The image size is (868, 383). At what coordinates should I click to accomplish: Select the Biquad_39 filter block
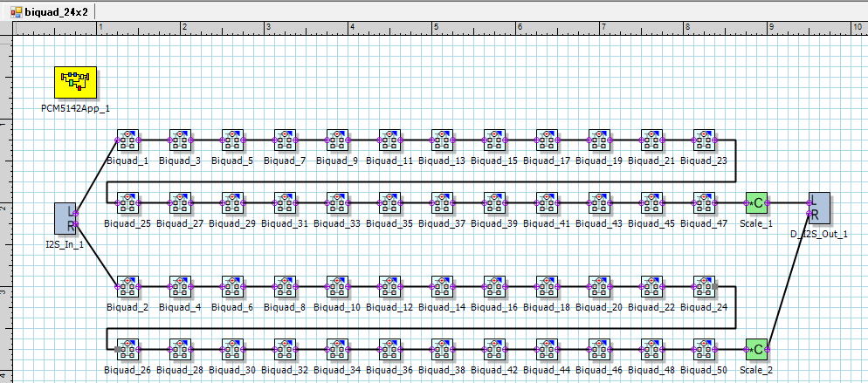pos(493,202)
